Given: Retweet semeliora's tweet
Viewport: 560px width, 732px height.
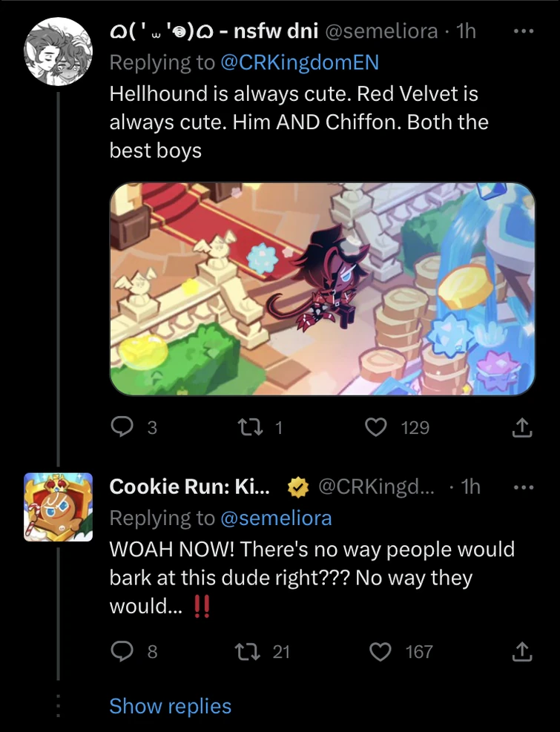Looking at the screenshot, I should click(x=251, y=427).
